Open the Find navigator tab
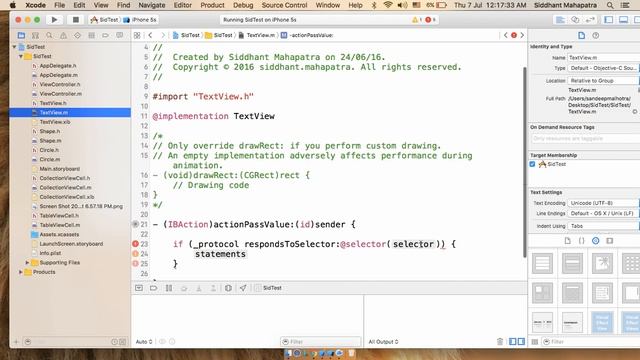The image size is (640, 360). [49, 36]
